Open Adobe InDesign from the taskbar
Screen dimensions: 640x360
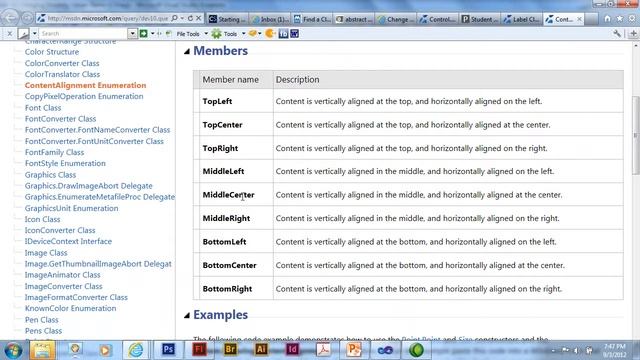point(292,350)
